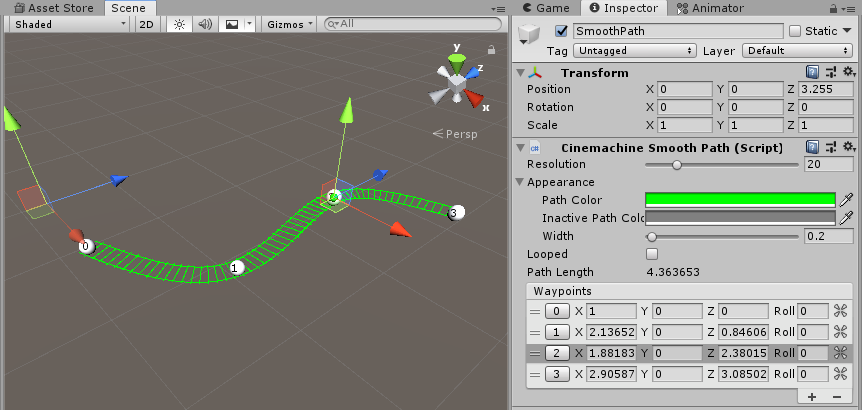Select waypoint 3 button in list

coord(557,374)
